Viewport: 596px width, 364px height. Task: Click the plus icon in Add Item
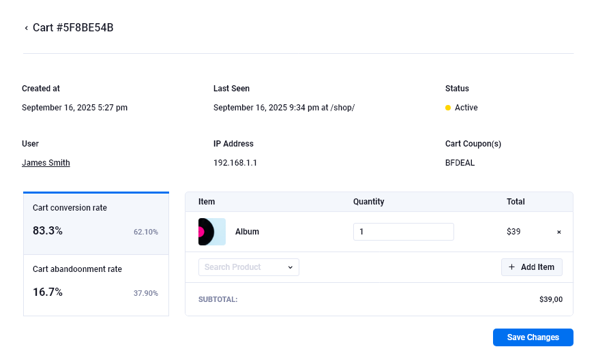click(512, 267)
